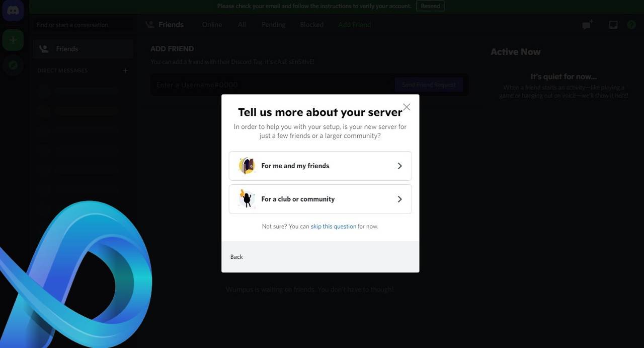Click the skip this question link
This screenshot has height=348, width=644.
334,226
